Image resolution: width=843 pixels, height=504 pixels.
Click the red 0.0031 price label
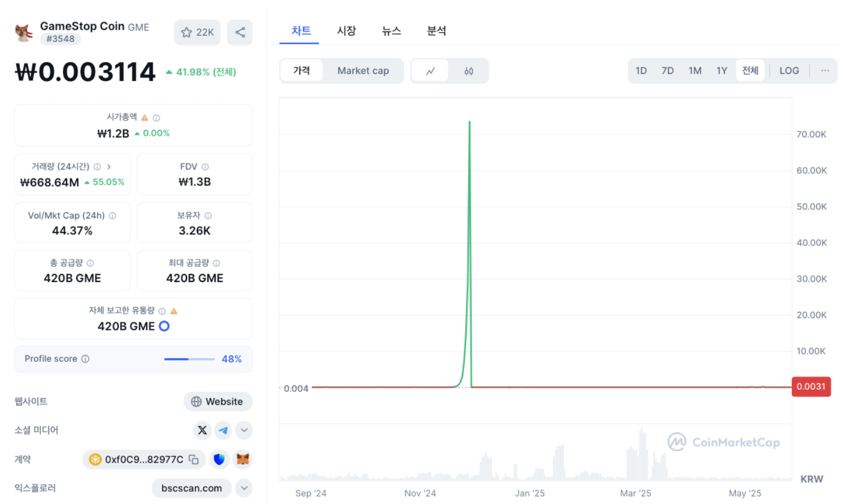(811, 386)
